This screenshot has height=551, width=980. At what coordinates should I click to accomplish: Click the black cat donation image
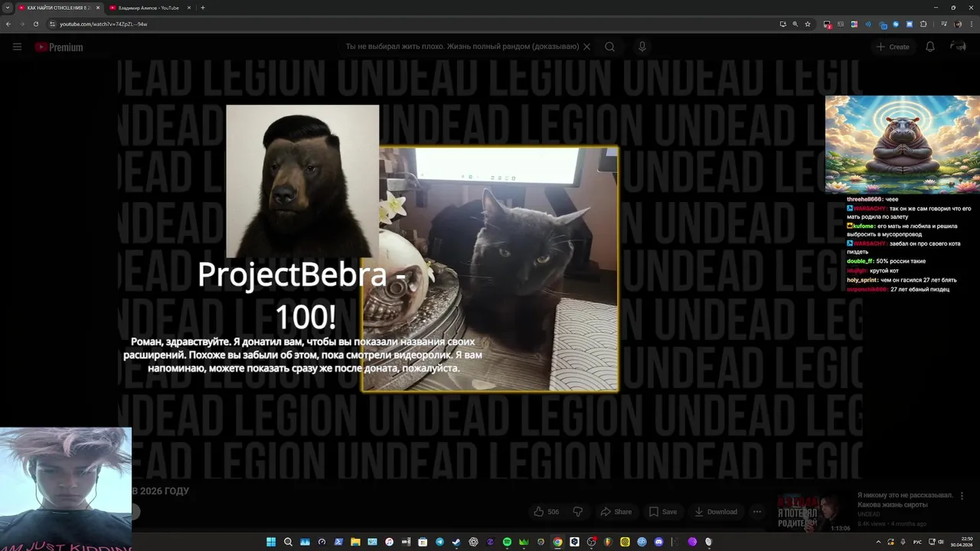(x=490, y=269)
